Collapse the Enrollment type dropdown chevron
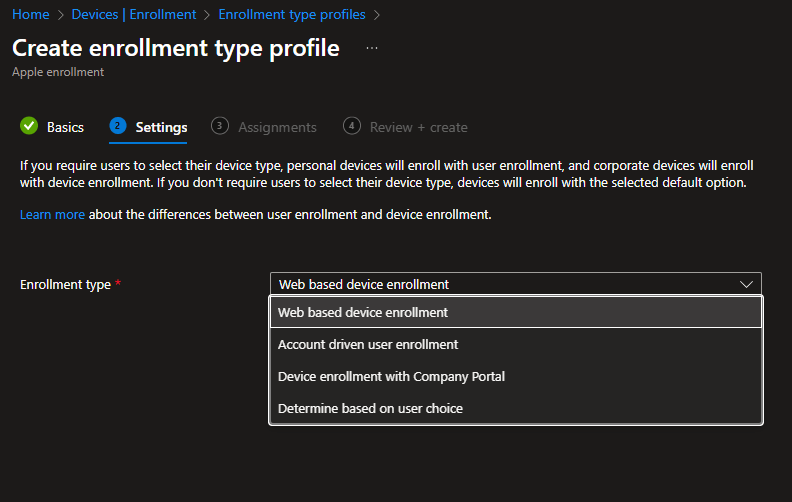Image resolution: width=792 pixels, height=502 pixels. pyautogui.click(x=746, y=284)
